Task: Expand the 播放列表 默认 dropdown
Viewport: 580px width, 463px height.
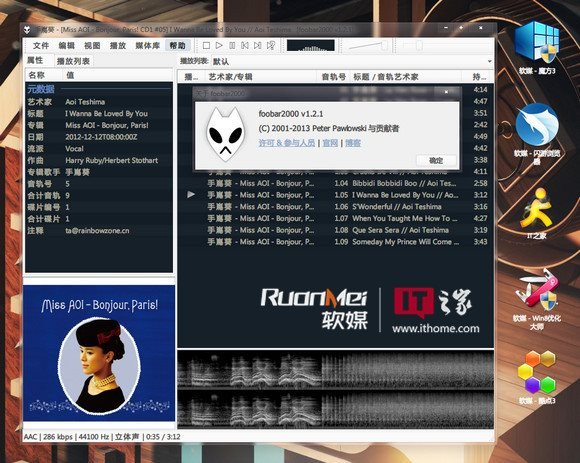Action: [351, 61]
